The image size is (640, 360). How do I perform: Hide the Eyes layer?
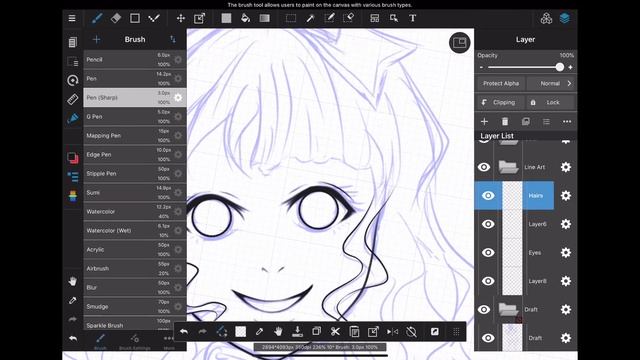[x=488, y=253]
